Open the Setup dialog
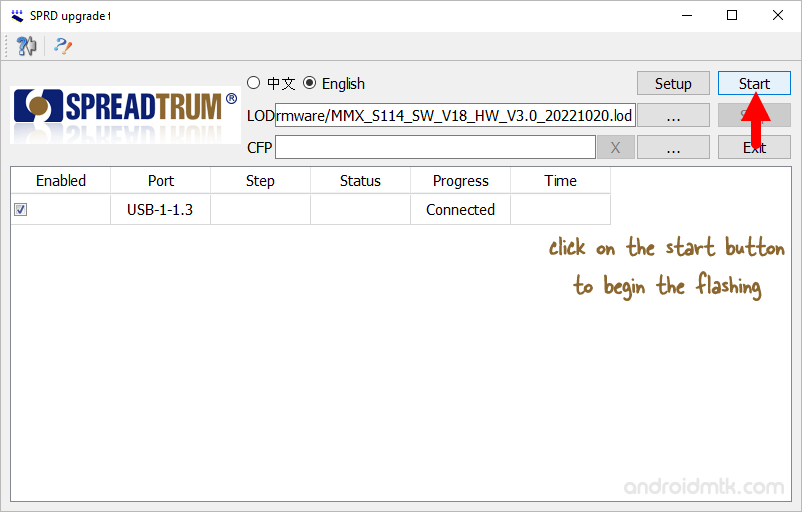802x512 pixels. coord(673,84)
